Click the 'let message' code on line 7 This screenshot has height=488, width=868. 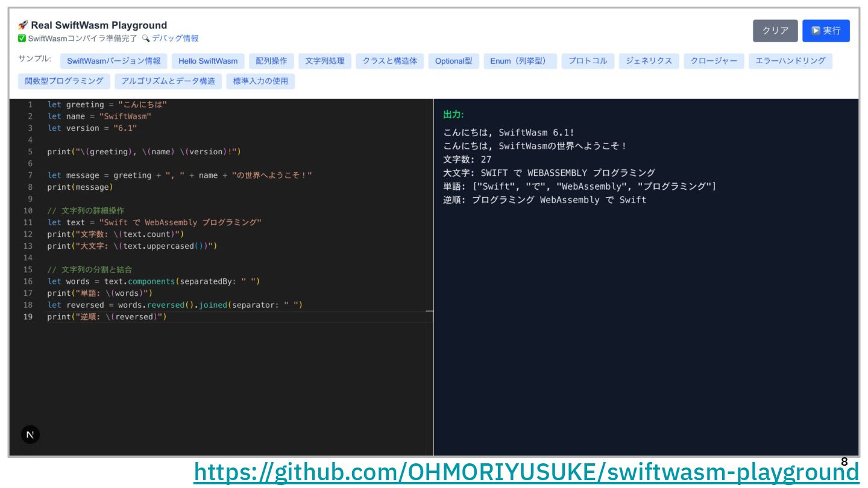coord(180,175)
